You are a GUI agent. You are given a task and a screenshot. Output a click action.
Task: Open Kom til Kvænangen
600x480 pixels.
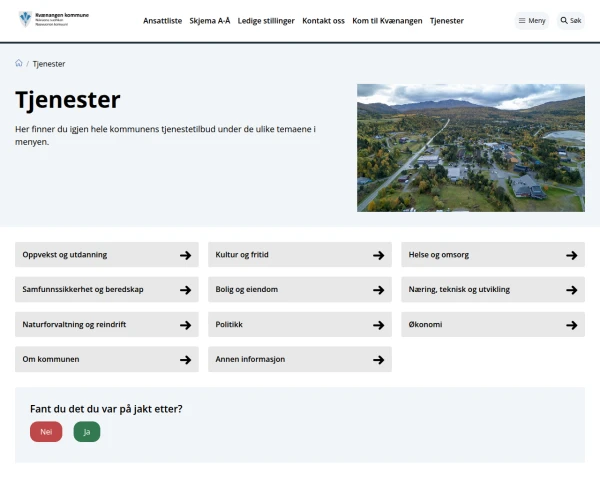(x=387, y=21)
